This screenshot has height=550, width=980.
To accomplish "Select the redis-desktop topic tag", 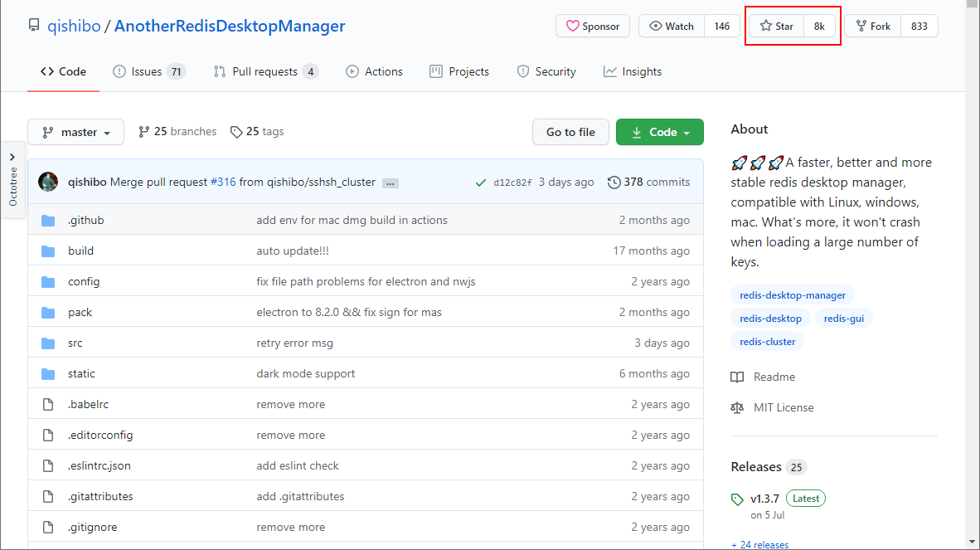I will pyautogui.click(x=770, y=318).
